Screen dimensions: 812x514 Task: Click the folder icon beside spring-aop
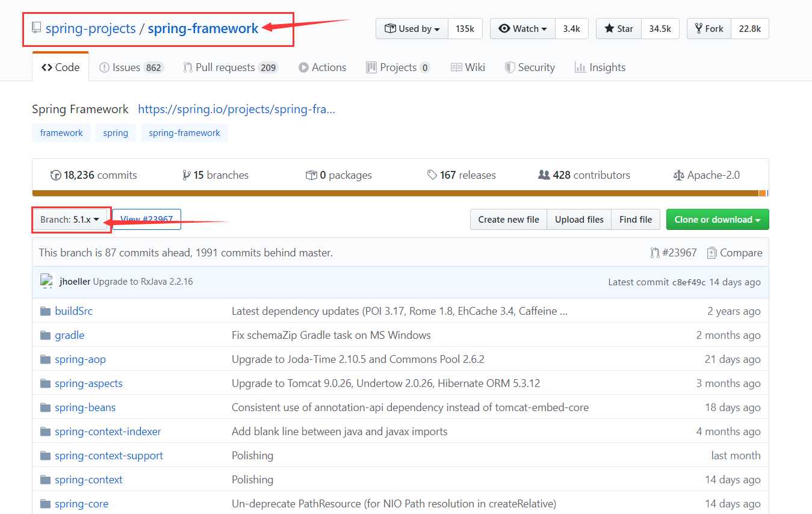(x=45, y=359)
